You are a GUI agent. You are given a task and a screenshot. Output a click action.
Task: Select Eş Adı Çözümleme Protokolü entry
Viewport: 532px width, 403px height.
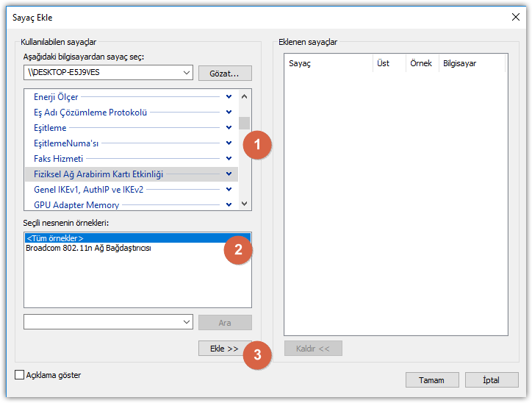pyautogui.click(x=90, y=113)
